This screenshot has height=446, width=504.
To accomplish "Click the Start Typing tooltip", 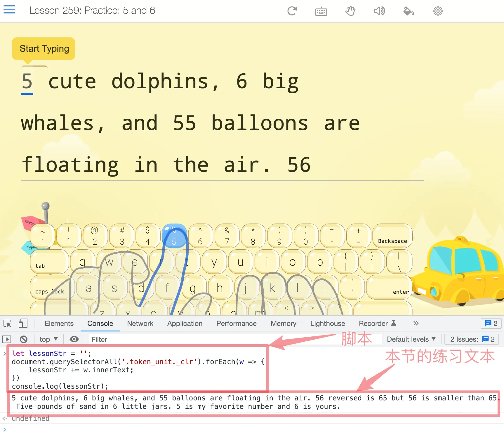I will (x=44, y=49).
